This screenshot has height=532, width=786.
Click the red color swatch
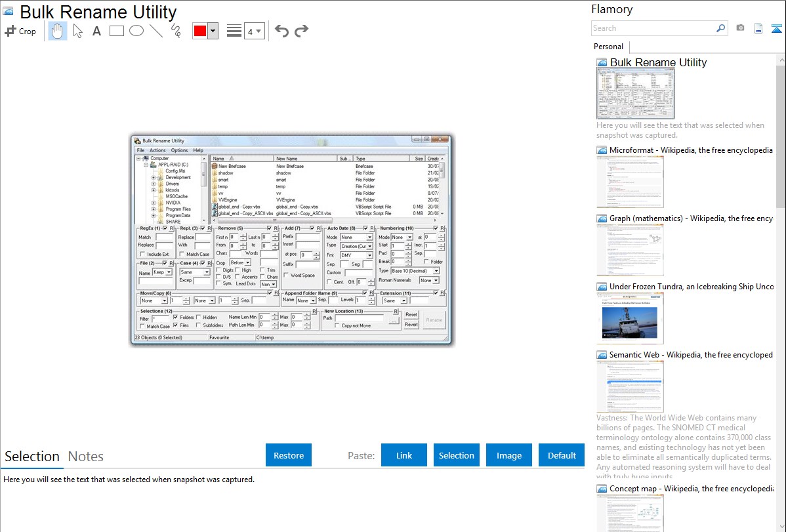[x=200, y=31]
